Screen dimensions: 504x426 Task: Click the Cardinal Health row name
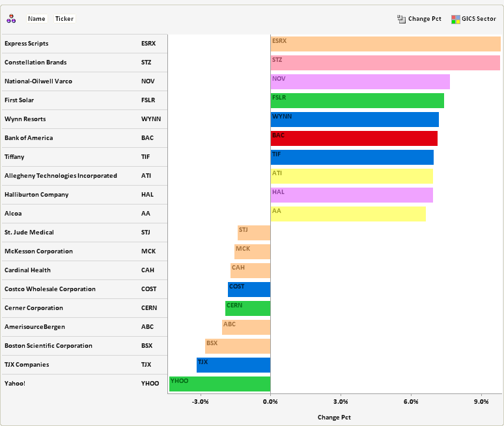27,270
